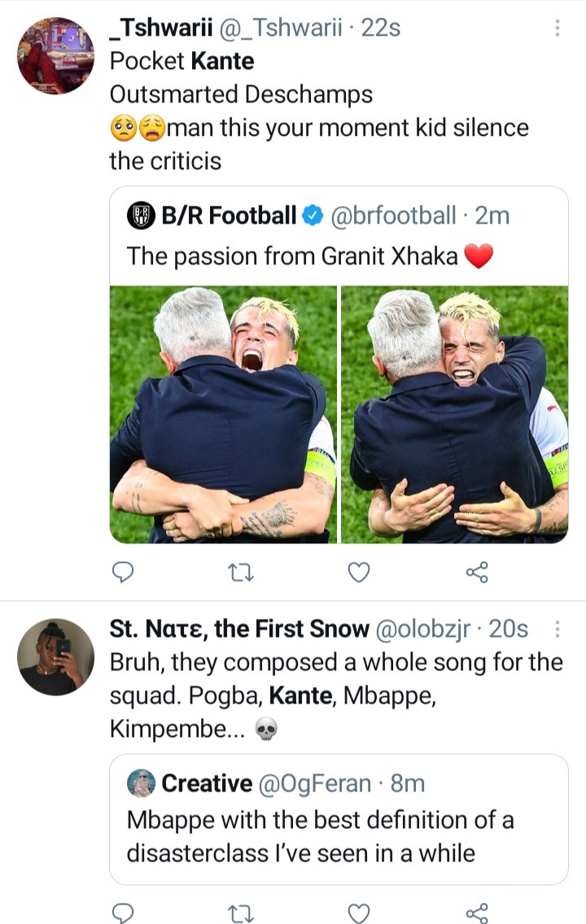Reply to St. Nate's tweet

click(123, 913)
